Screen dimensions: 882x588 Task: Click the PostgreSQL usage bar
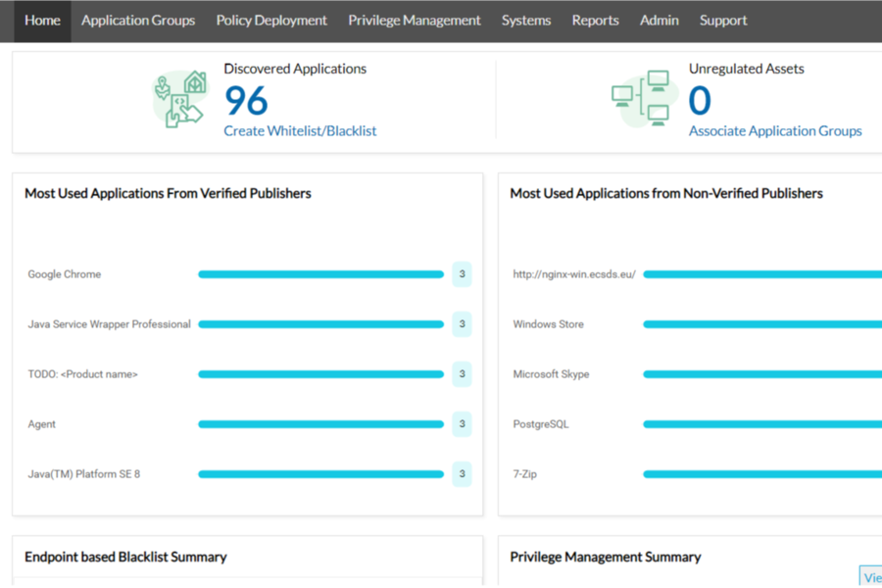tap(761, 424)
